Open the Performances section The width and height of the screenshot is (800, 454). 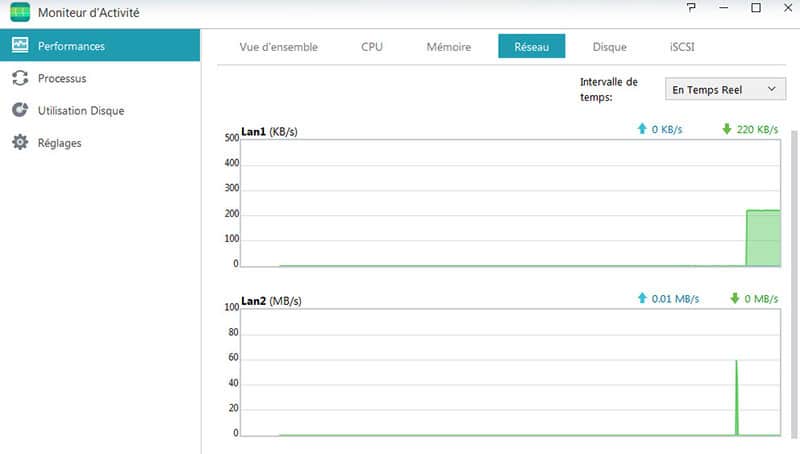click(100, 45)
